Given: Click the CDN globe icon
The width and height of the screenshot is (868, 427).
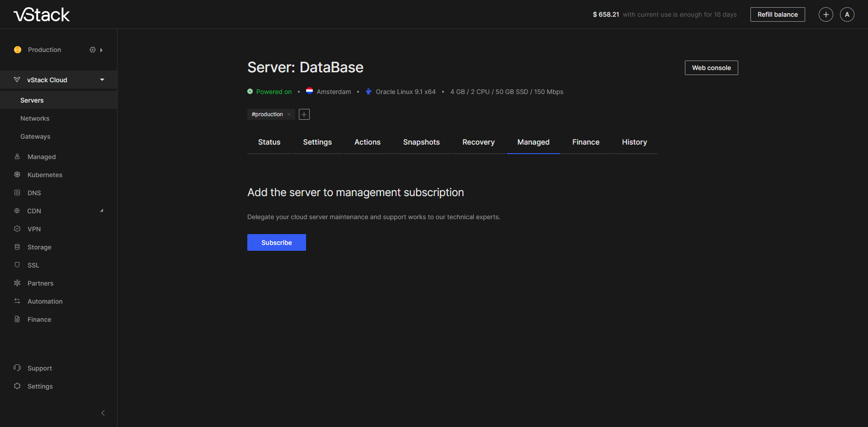Looking at the screenshot, I should (x=17, y=211).
